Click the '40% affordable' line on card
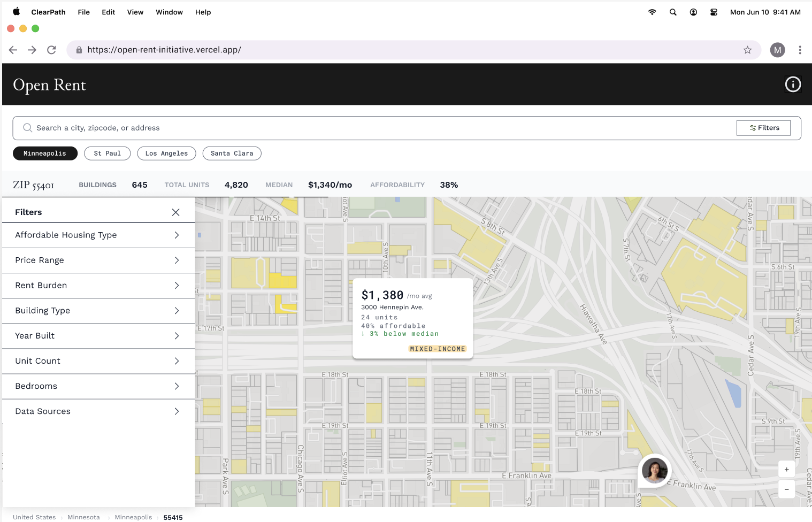Image resolution: width=812 pixels, height=522 pixels. click(393, 326)
